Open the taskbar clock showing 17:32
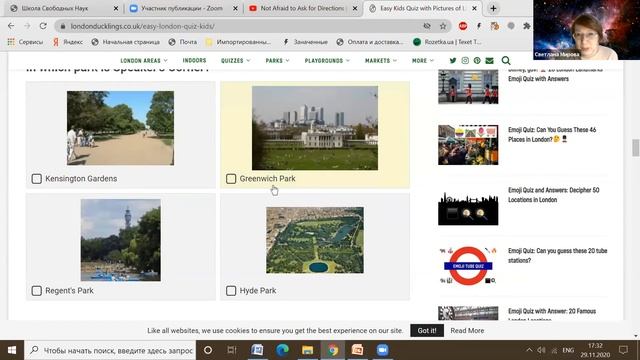The image size is (640, 360). pos(596,350)
